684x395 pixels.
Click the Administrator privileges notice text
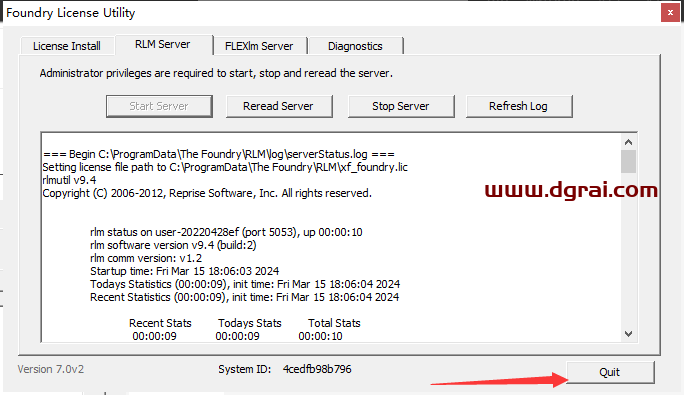[x=216, y=73]
